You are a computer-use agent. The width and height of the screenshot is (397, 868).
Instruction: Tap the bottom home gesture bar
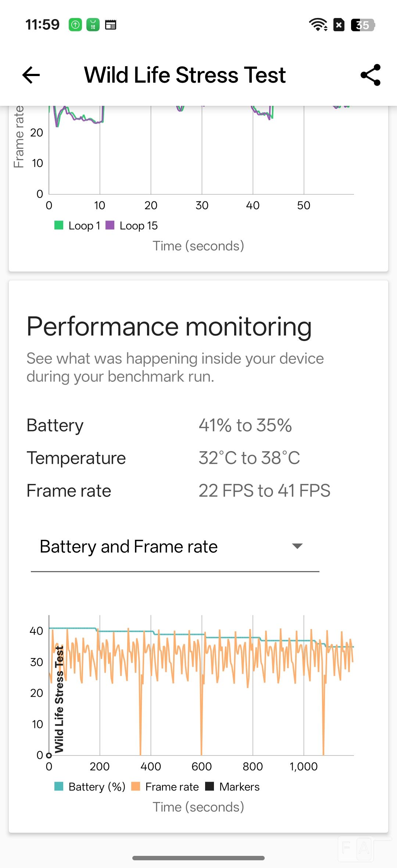point(198,858)
